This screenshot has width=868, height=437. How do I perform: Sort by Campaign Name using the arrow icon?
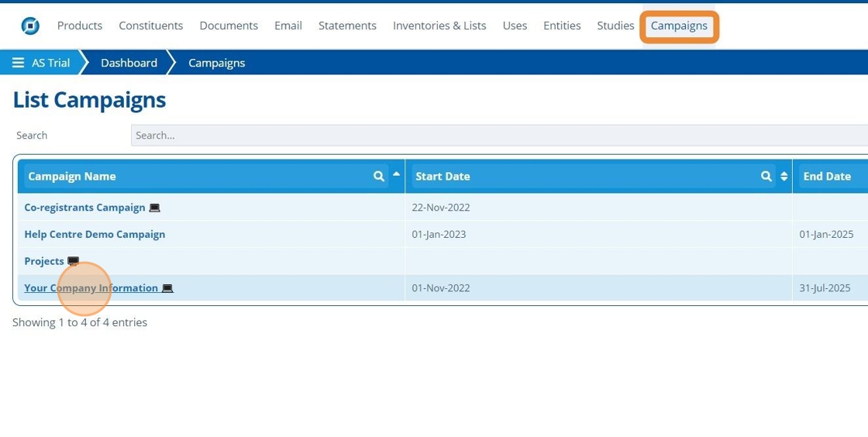[x=396, y=174]
